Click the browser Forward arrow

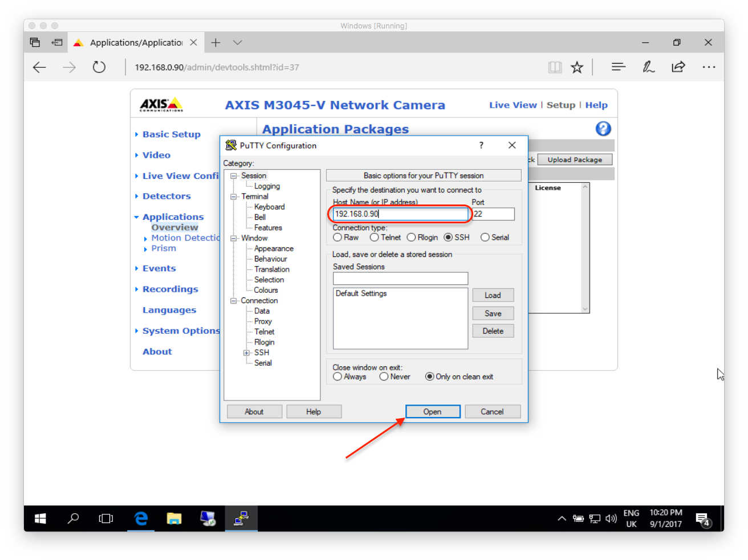69,67
